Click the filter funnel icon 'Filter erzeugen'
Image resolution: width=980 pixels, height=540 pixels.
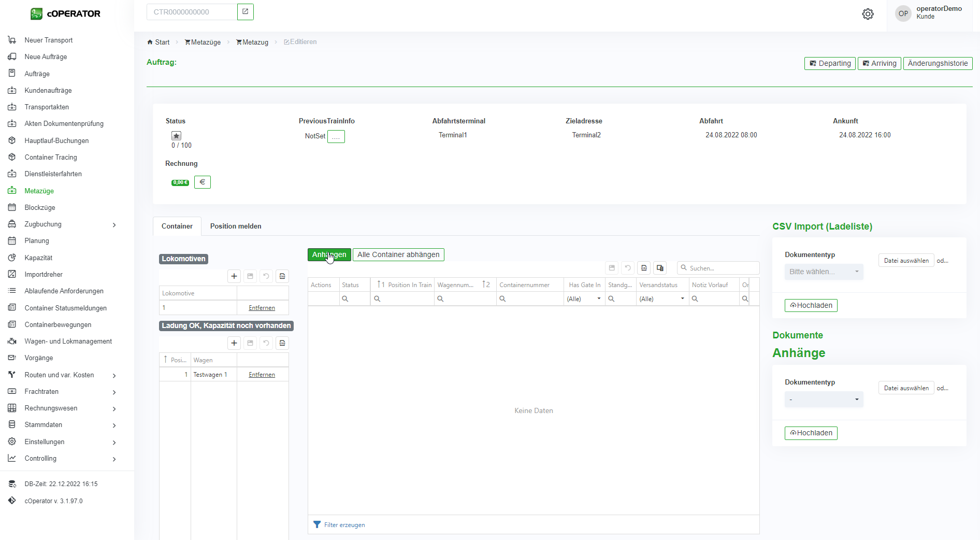pyautogui.click(x=317, y=524)
